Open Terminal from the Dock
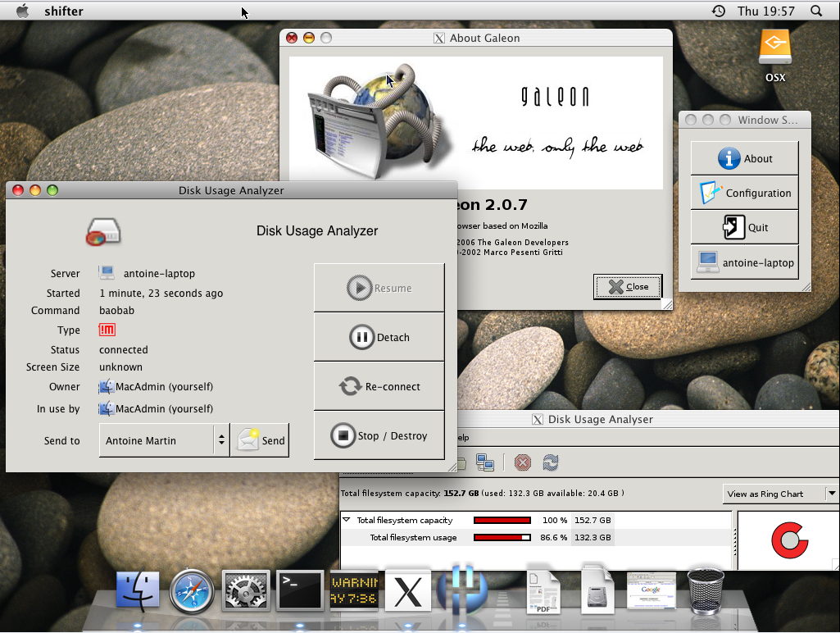This screenshot has height=633, width=840. point(300,590)
